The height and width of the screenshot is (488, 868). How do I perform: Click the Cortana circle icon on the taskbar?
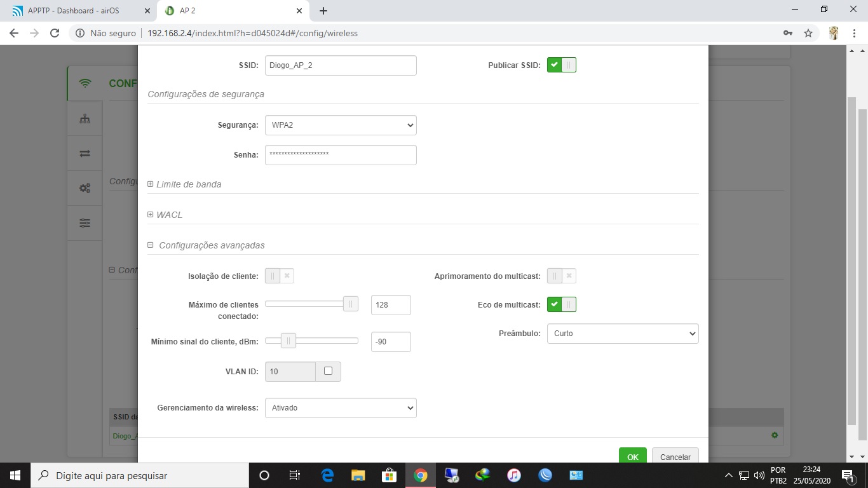(x=264, y=475)
